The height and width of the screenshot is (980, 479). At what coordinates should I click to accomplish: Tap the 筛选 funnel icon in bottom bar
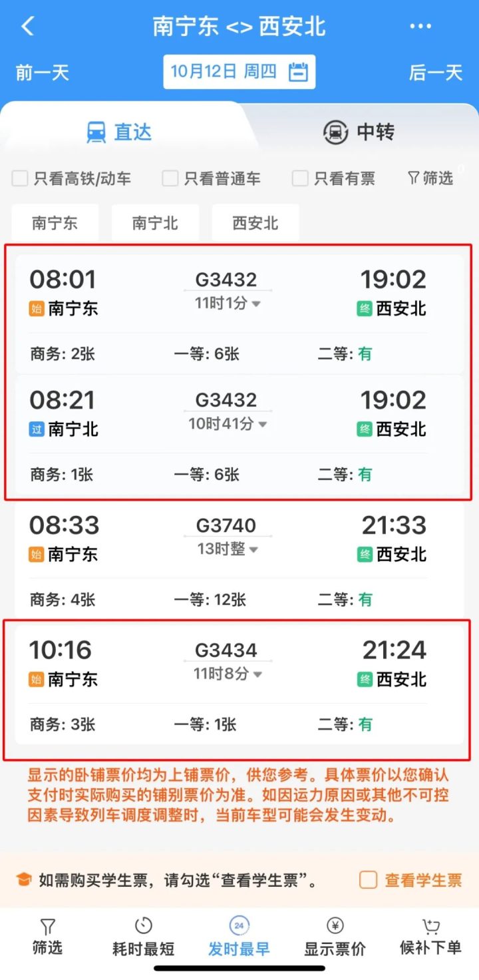tap(47, 926)
